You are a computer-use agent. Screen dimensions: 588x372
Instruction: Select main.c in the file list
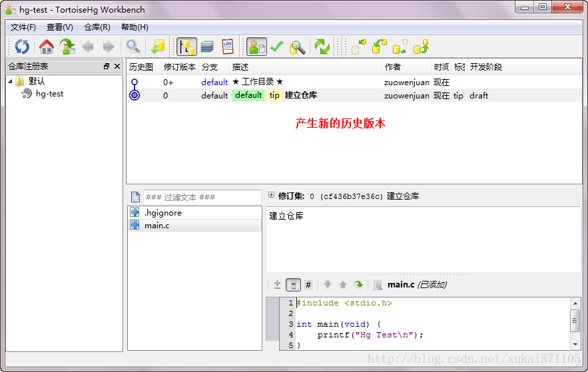tap(194, 226)
